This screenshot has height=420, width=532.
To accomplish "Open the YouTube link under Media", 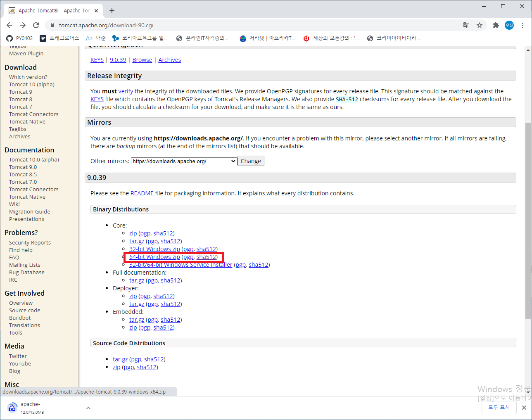I will tap(20, 363).
